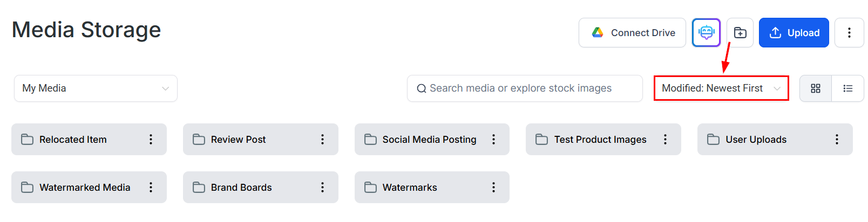The height and width of the screenshot is (222, 868).
Task: Open options for Review Post folder
Action: tap(322, 140)
